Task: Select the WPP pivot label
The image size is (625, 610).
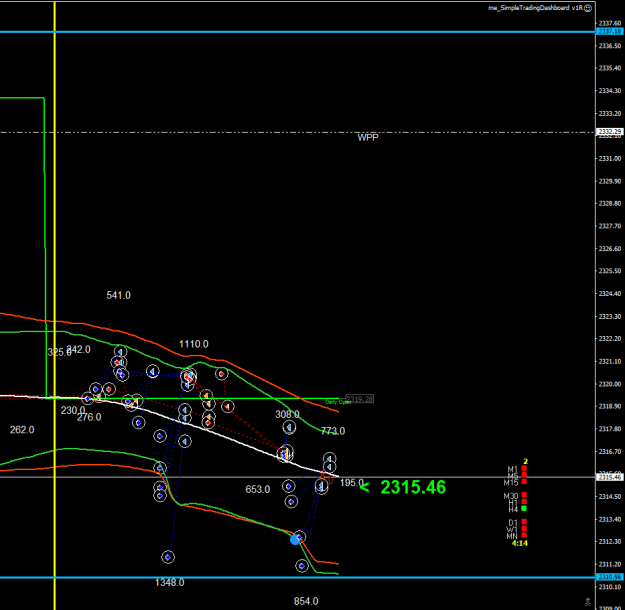Action: (368, 138)
